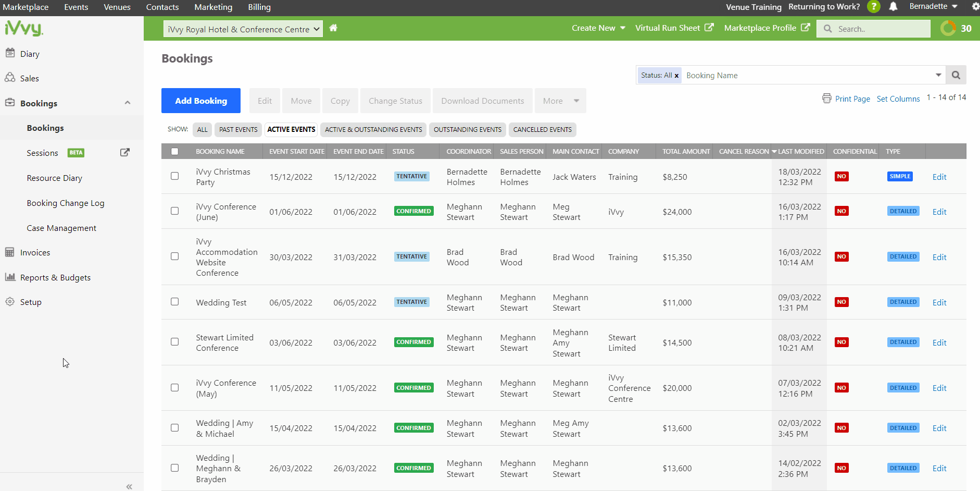Check the iVvy Christmas Party row
The width and height of the screenshot is (980, 491).
click(175, 176)
